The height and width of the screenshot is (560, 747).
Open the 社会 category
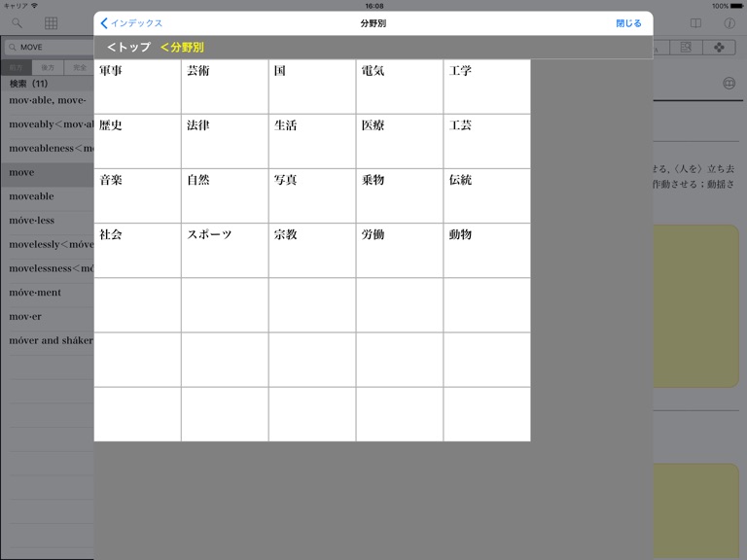click(x=137, y=251)
